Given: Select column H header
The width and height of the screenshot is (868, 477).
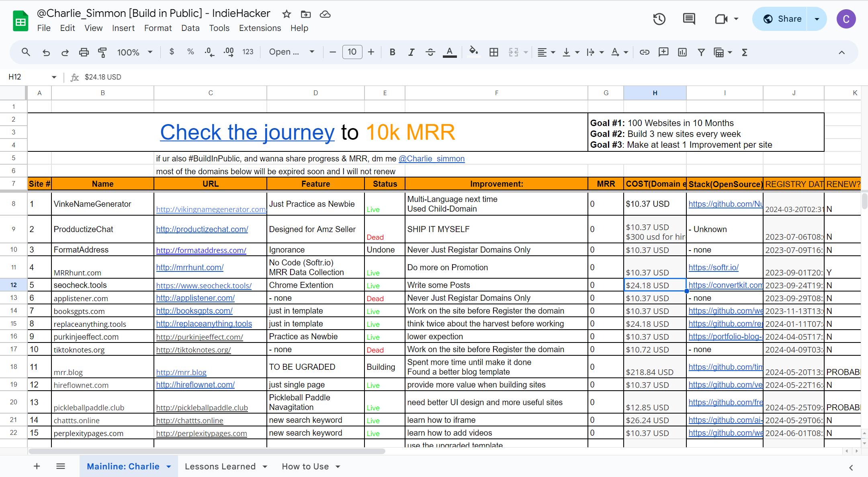Looking at the screenshot, I should 655,93.
